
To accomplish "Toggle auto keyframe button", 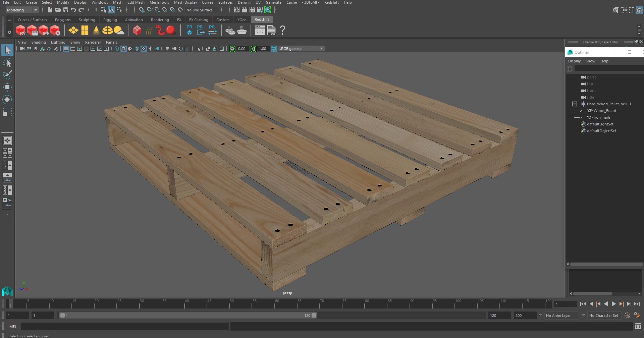I will click(x=627, y=316).
